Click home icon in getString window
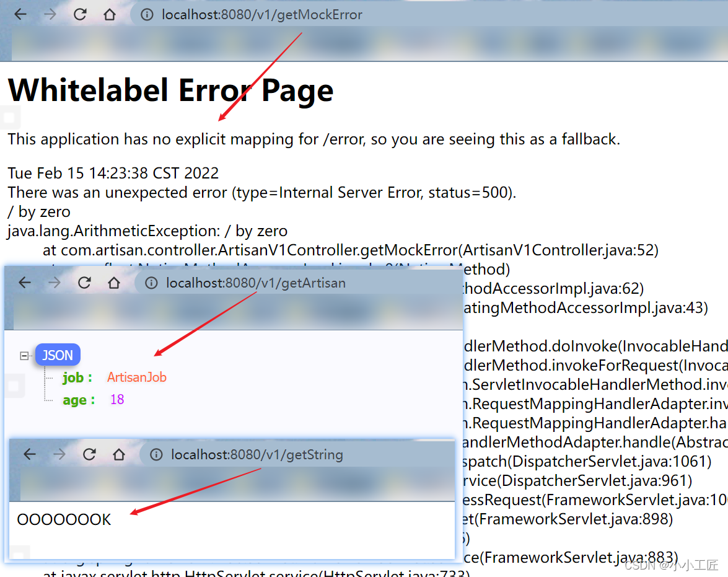Image resolution: width=728 pixels, height=577 pixels. pyautogui.click(x=119, y=454)
